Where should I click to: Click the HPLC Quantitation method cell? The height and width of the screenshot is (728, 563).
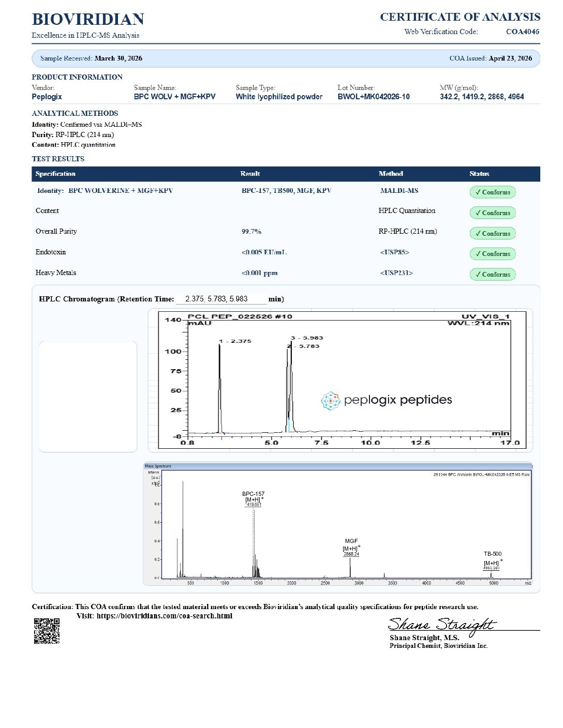407,211
